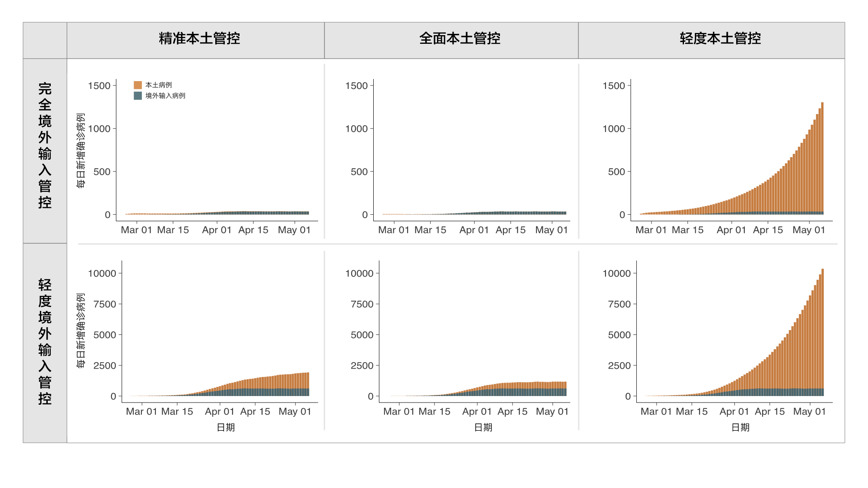868x488 pixels.
Task: Select the 7500 tick label in 轻度本土管控 column
Action: pyautogui.click(x=619, y=305)
